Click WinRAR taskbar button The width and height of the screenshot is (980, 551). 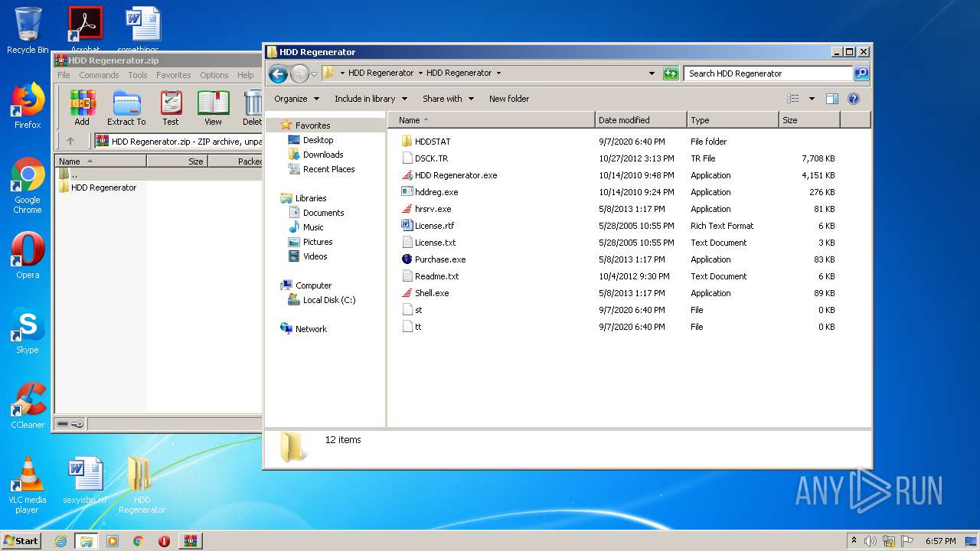click(190, 541)
